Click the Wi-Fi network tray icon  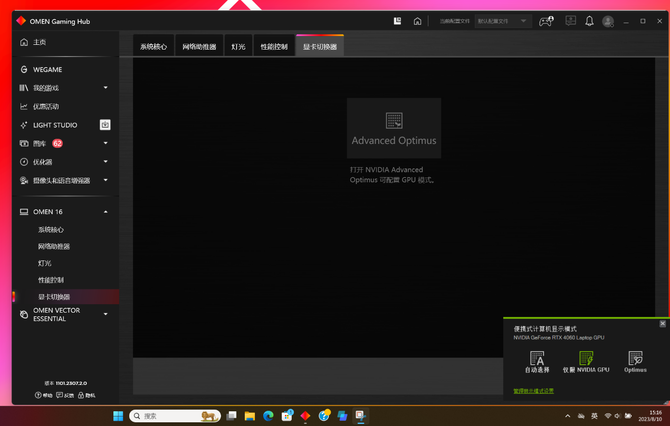(607, 416)
